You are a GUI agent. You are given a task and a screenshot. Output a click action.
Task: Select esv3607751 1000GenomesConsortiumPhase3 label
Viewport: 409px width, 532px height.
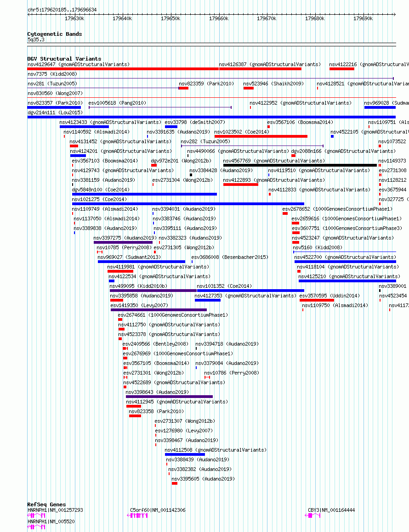click(x=347, y=229)
